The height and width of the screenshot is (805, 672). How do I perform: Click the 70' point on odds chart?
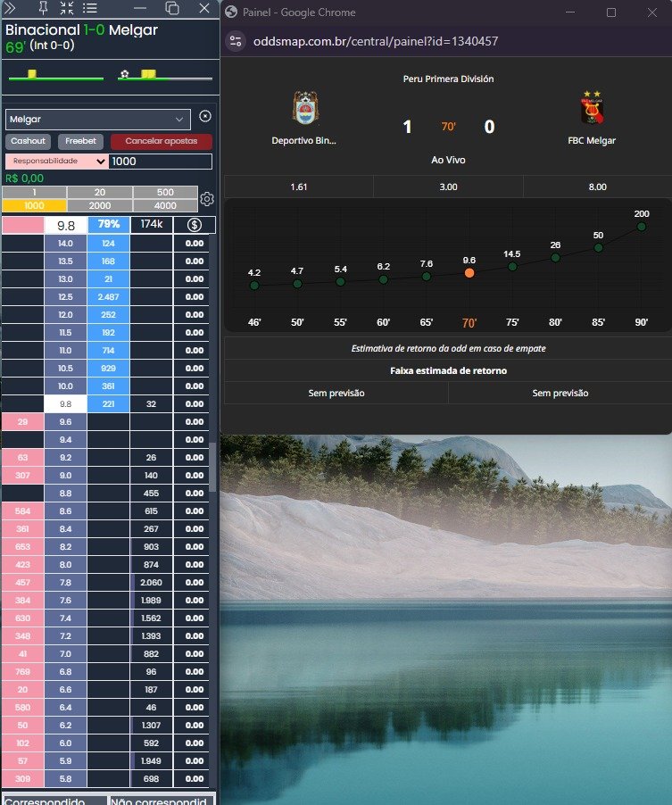point(469,273)
